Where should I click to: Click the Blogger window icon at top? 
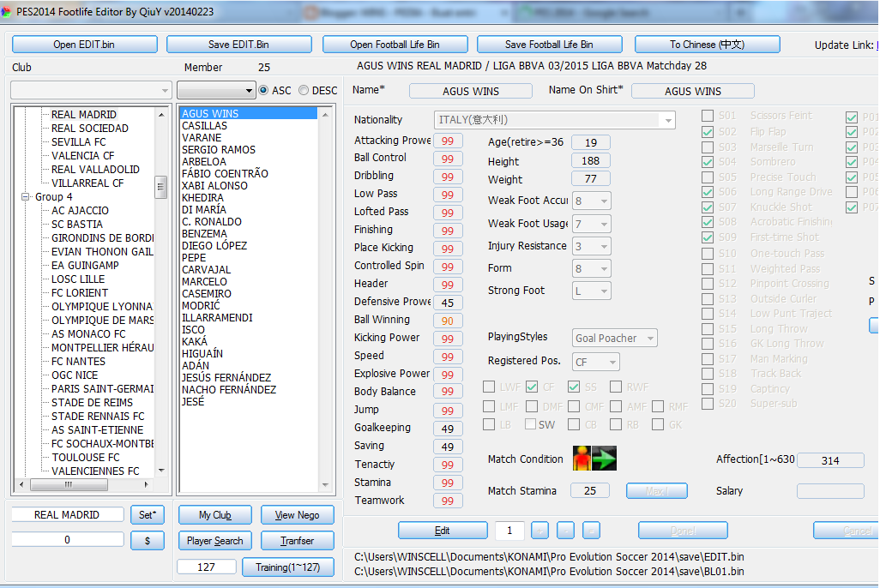[x=310, y=11]
